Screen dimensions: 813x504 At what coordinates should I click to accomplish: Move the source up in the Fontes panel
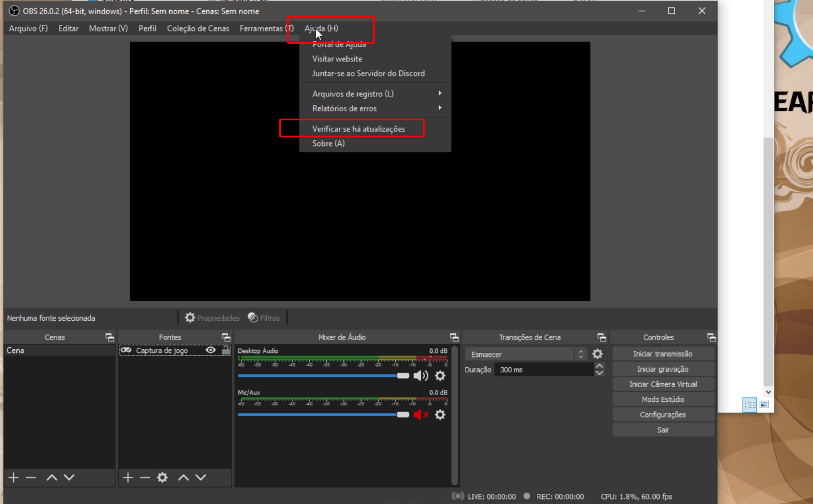183,478
